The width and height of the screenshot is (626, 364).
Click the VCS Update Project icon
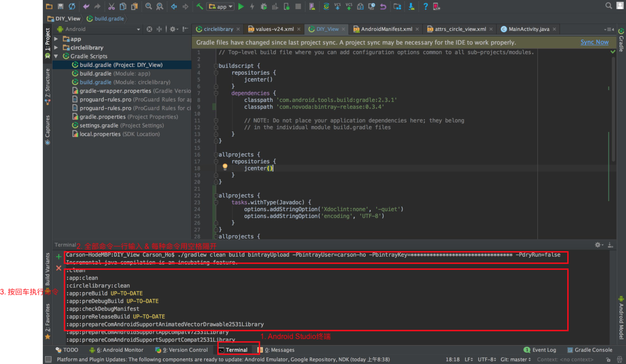pyautogui.click(x=337, y=7)
